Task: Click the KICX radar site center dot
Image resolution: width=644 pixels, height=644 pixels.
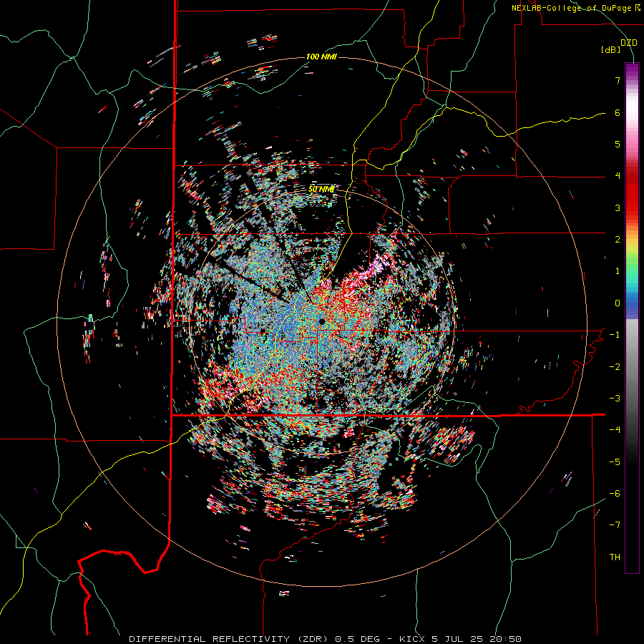Action: [x=322, y=321]
